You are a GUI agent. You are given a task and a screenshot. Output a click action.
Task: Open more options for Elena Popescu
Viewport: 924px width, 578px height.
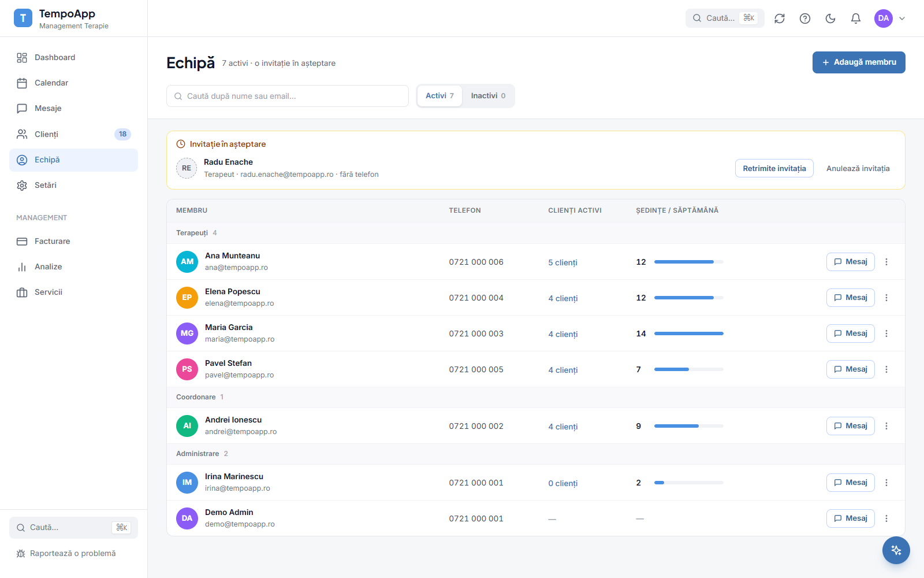(x=886, y=298)
